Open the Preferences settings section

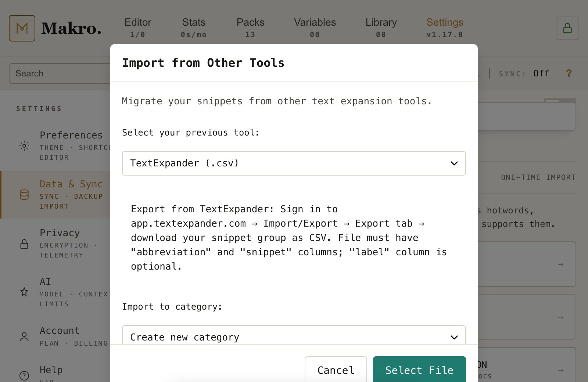56,146
